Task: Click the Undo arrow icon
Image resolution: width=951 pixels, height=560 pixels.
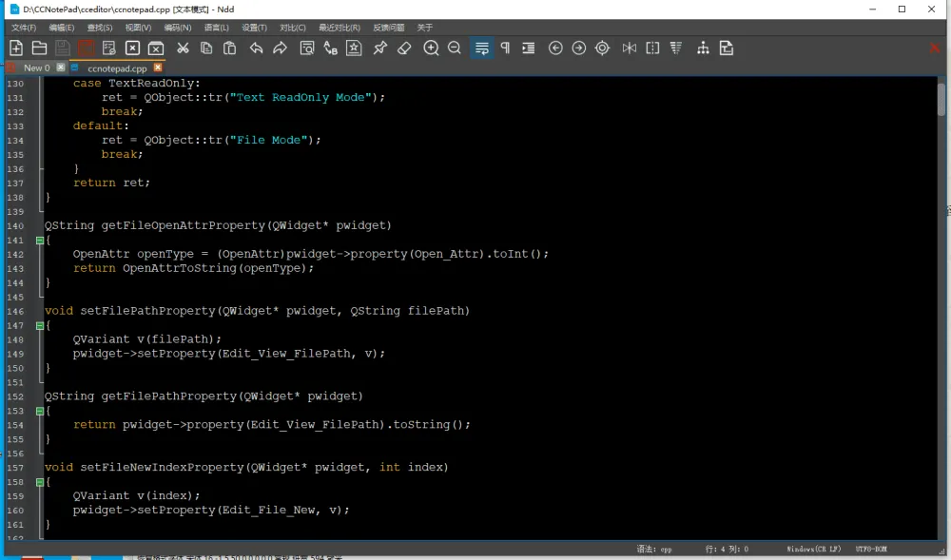Action: click(x=257, y=48)
